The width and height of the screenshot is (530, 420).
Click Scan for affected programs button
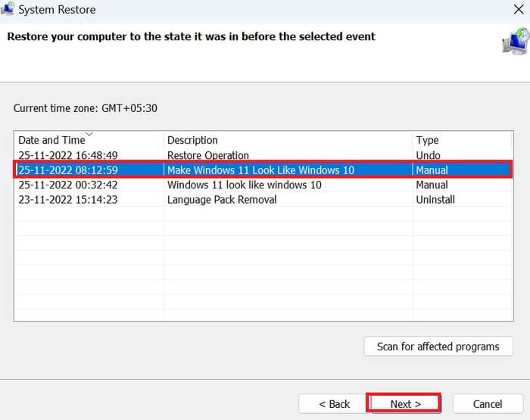[x=438, y=347]
